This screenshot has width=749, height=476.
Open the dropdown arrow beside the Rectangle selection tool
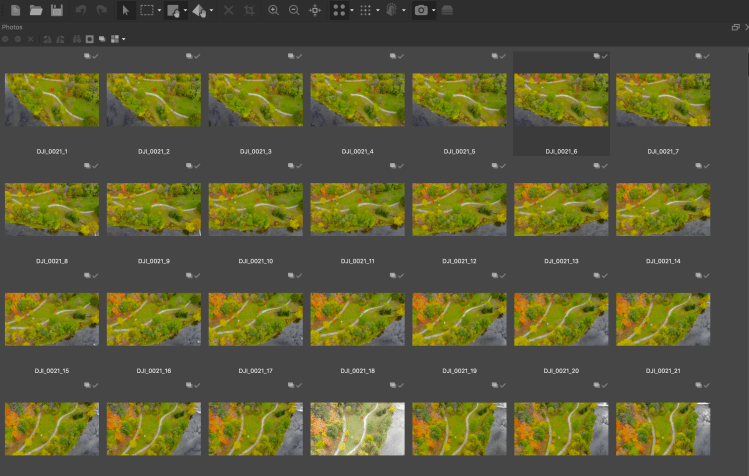click(159, 11)
